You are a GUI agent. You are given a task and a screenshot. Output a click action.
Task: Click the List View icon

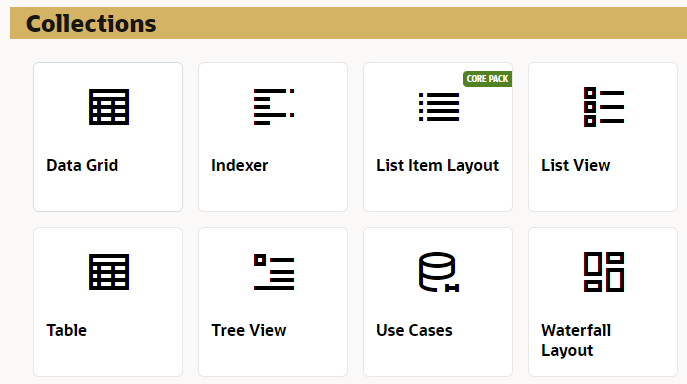[x=604, y=107]
